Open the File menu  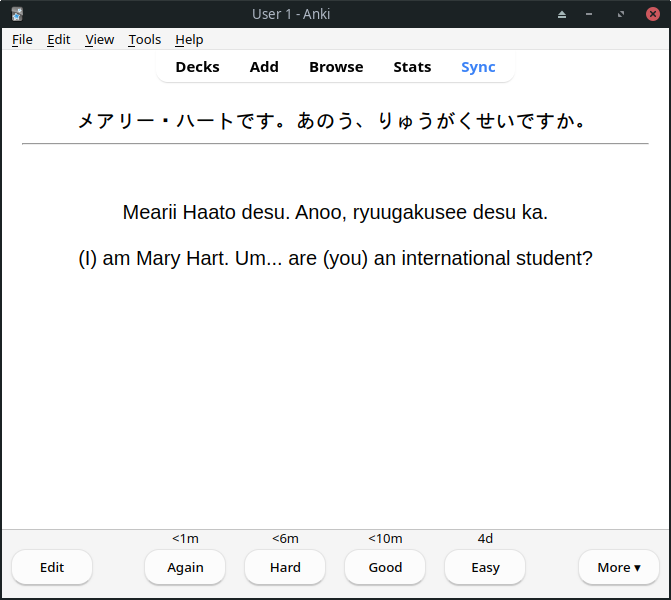click(22, 39)
